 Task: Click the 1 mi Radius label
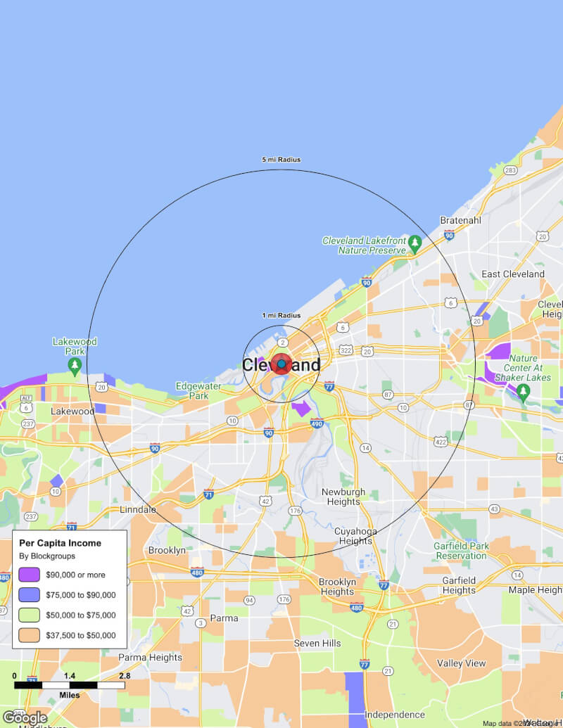coord(281,315)
